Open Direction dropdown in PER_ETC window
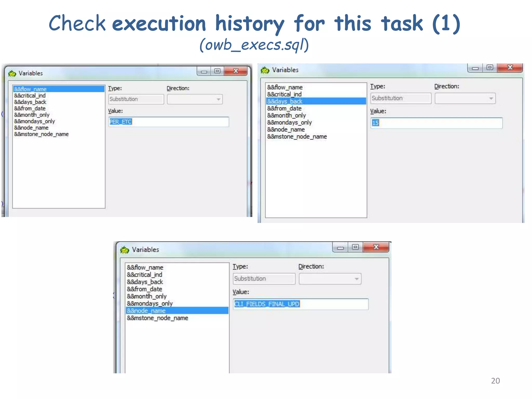 (195, 99)
